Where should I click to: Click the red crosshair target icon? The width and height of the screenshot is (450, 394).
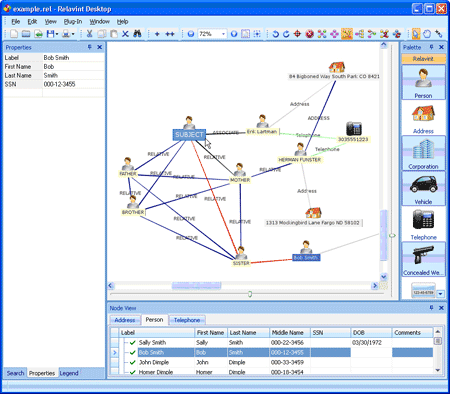click(297, 34)
